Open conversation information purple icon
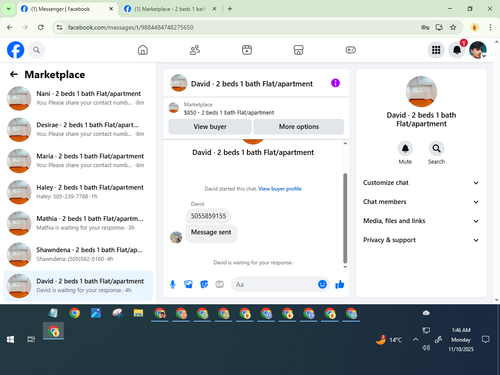This screenshot has height=375, width=500. tap(335, 83)
